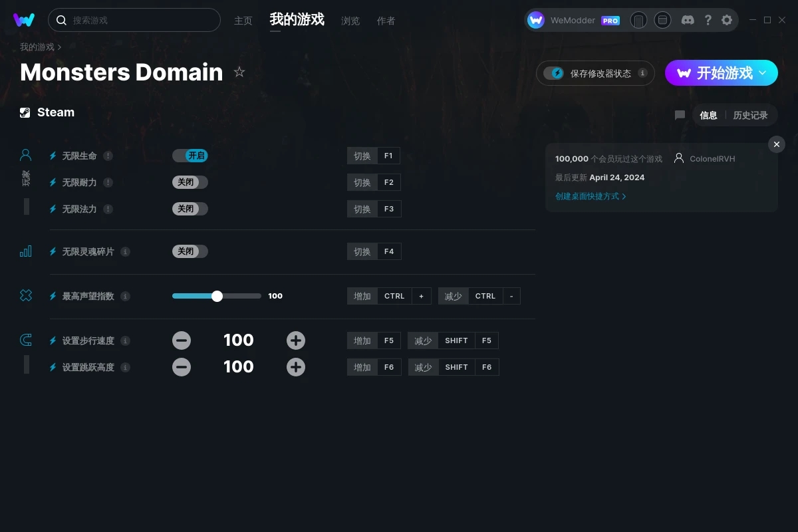
Task: Toggle 无限生命 switch off
Action: (190, 156)
